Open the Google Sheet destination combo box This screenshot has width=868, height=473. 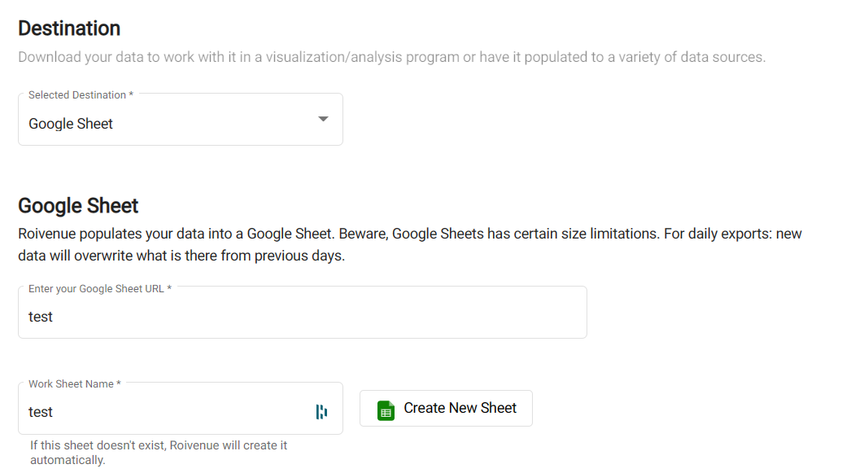click(181, 120)
